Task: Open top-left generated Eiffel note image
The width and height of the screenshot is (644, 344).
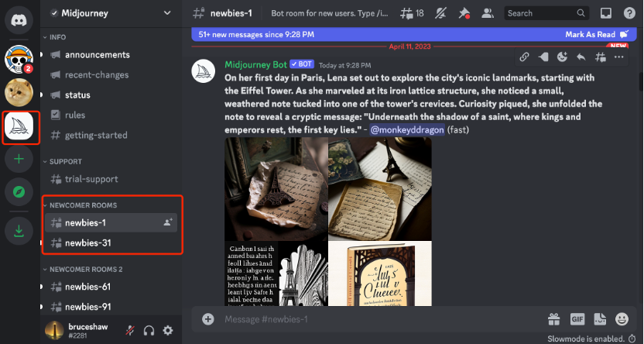Action: [276, 189]
